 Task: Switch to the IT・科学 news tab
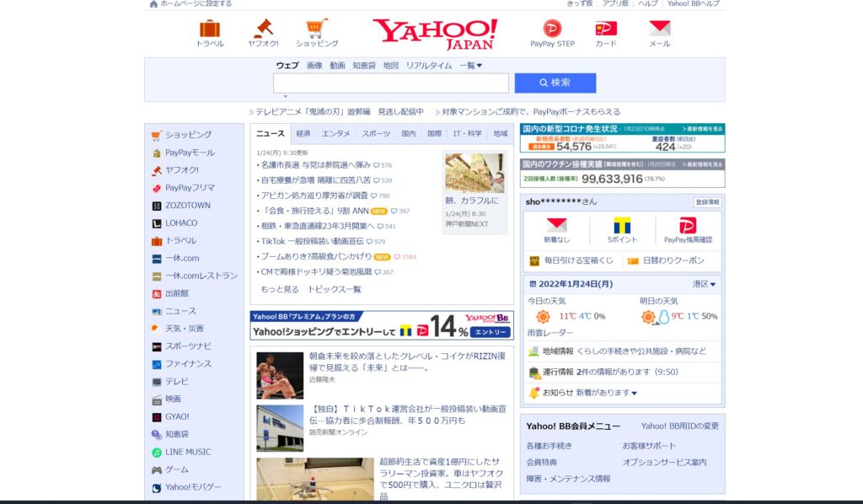467,134
